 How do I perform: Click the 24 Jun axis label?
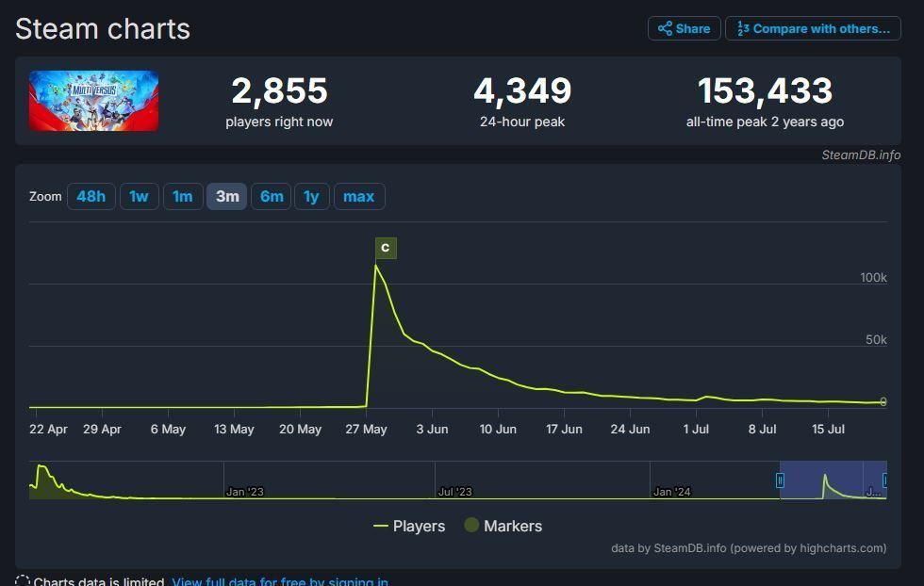(x=630, y=430)
